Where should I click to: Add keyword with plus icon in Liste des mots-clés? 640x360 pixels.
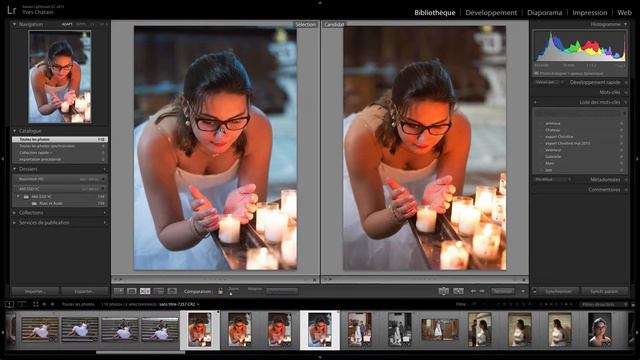click(x=535, y=102)
